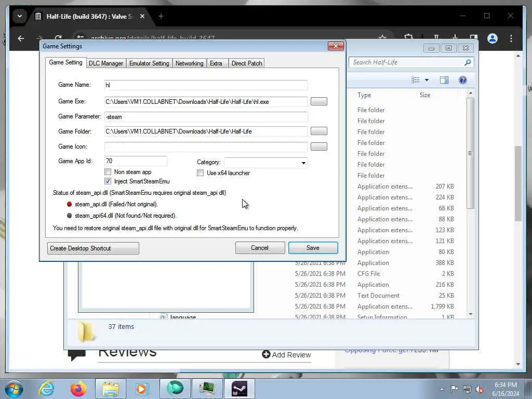This screenshot has width=532, height=399.
Task: Click the Game Folder path field
Action: pos(206,131)
